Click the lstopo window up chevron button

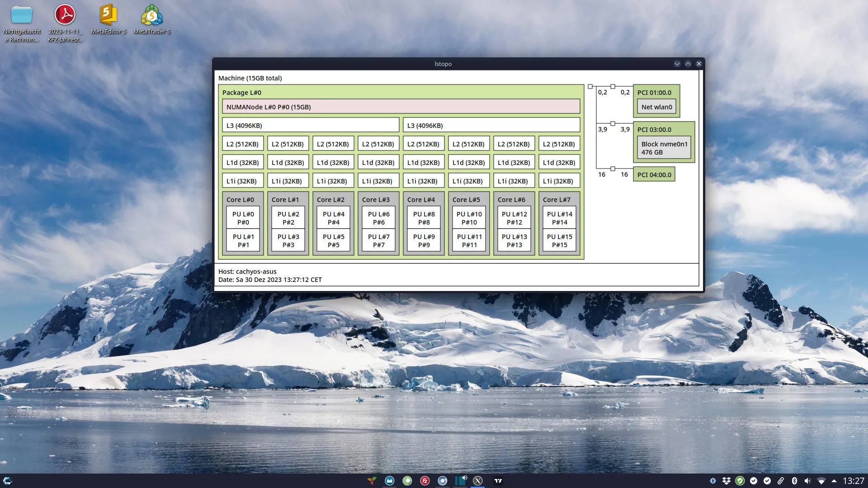click(688, 64)
